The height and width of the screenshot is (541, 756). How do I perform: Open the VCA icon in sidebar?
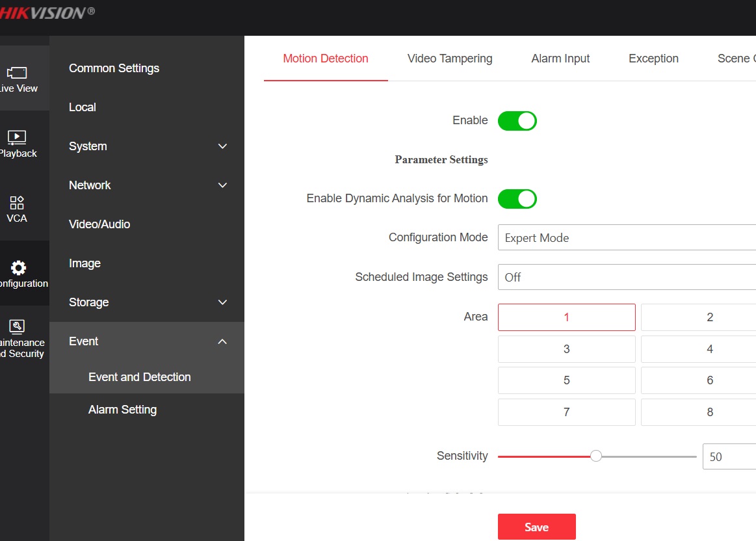coord(17,202)
